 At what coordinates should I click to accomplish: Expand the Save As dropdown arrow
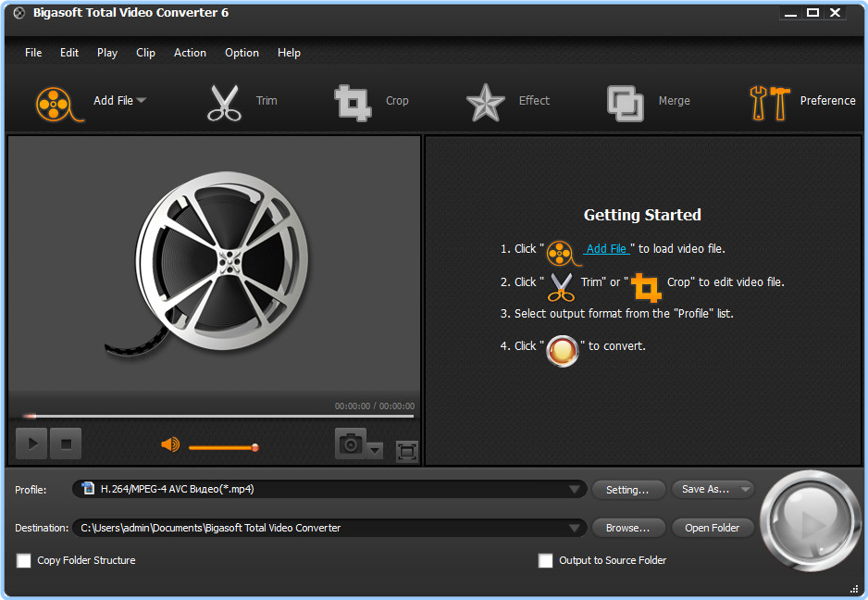click(x=745, y=489)
